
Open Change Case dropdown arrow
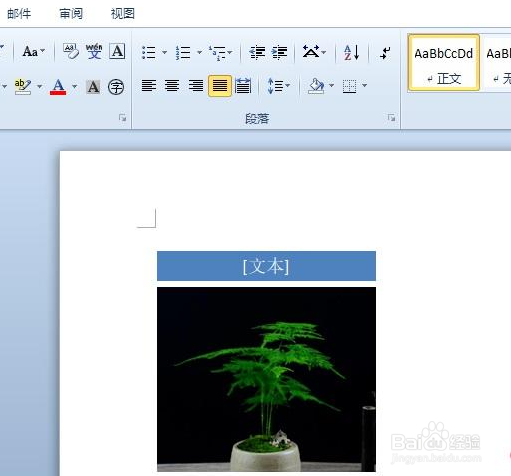(43, 51)
